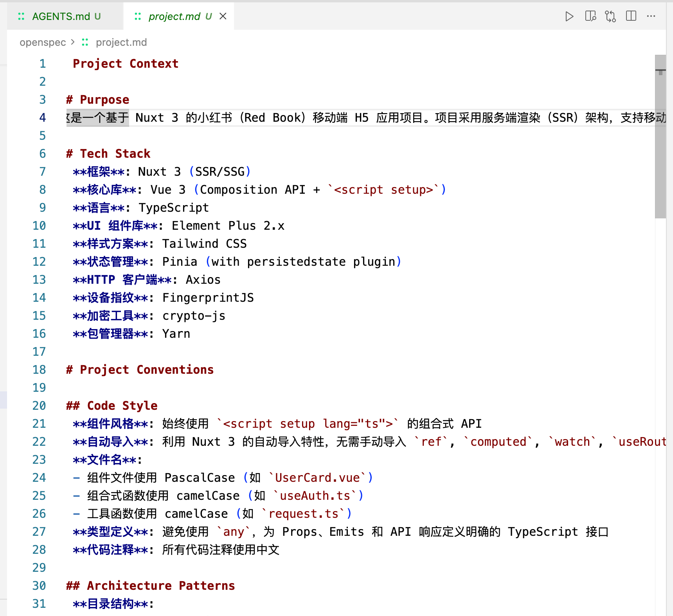The height and width of the screenshot is (616, 673).
Task: Click the project.md tab file icon
Action: [138, 16]
